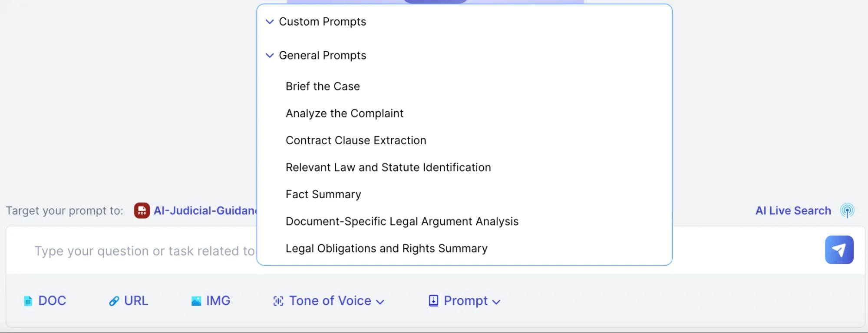The image size is (868, 333).
Task: Toggle the AI Live Search broadcast icon
Action: pyautogui.click(x=847, y=211)
